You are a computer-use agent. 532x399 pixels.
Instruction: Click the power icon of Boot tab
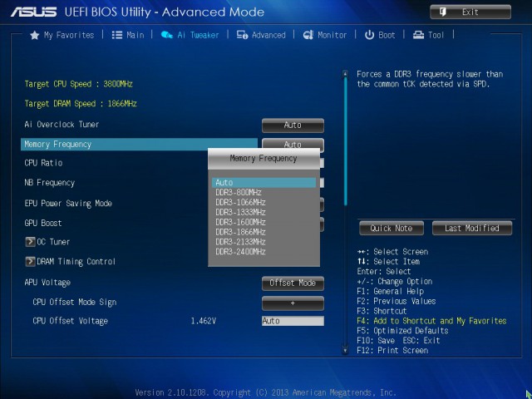[x=369, y=35]
